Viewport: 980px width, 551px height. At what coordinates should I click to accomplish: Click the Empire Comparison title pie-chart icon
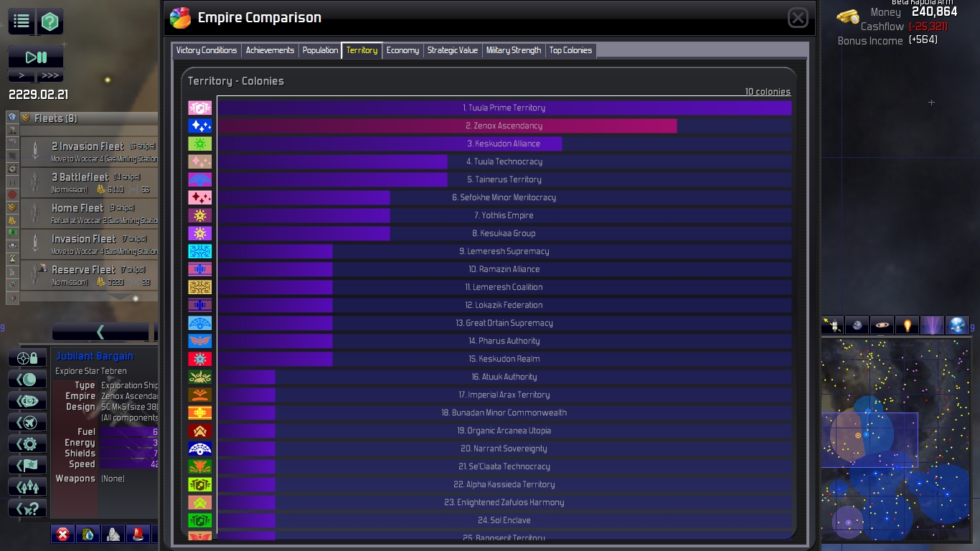pos(180,18)
